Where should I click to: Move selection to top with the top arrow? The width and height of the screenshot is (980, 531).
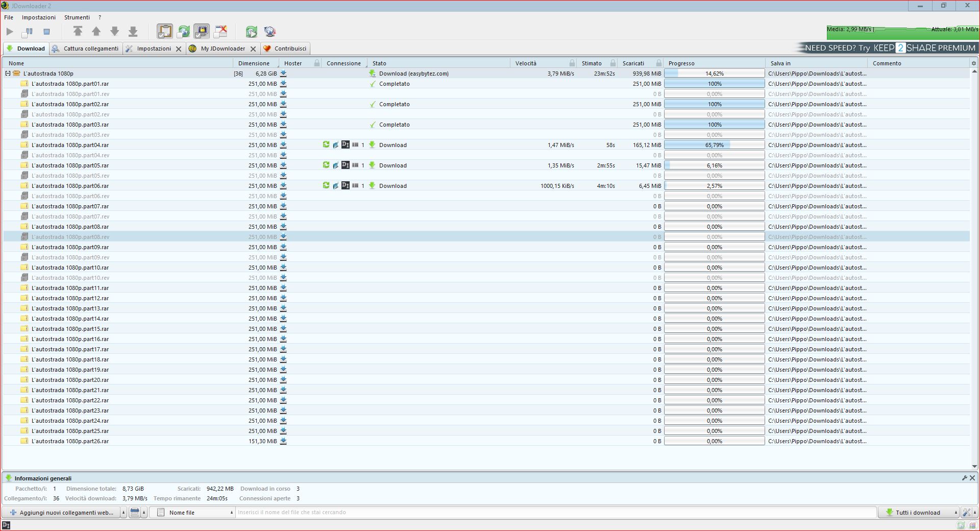[x=78, y=32]
